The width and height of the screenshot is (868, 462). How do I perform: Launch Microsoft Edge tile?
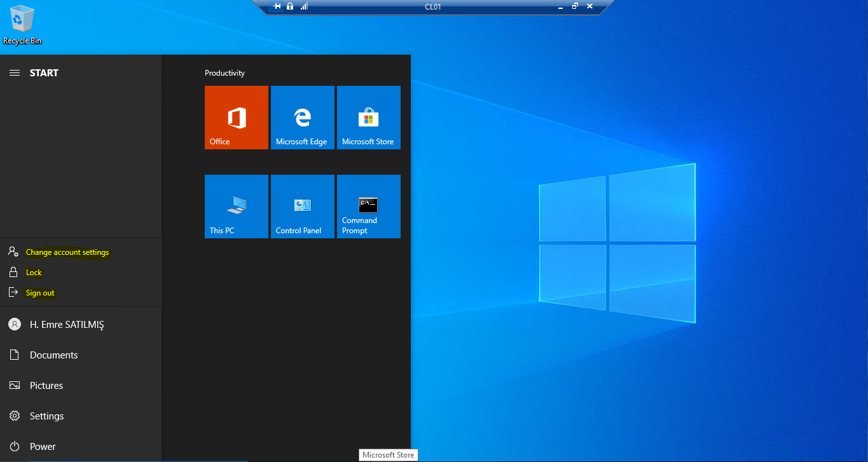(x=303, y=118)
